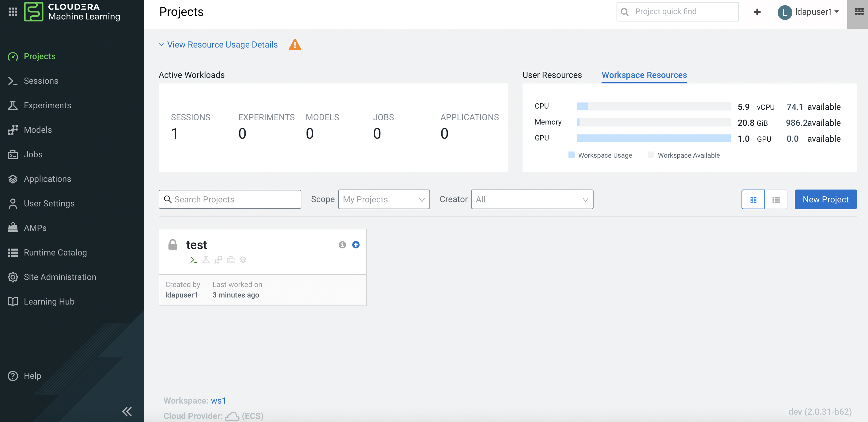This screenshot has height=422, width=868.
Task: Click the New Project button
Action: [x=825, y=199]
